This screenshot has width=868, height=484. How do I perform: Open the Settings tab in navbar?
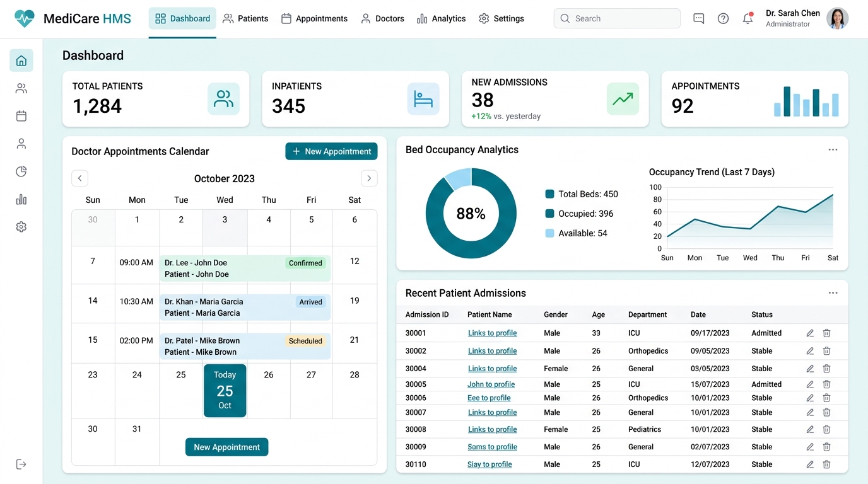pyautogui.click(x=501, y=18)
